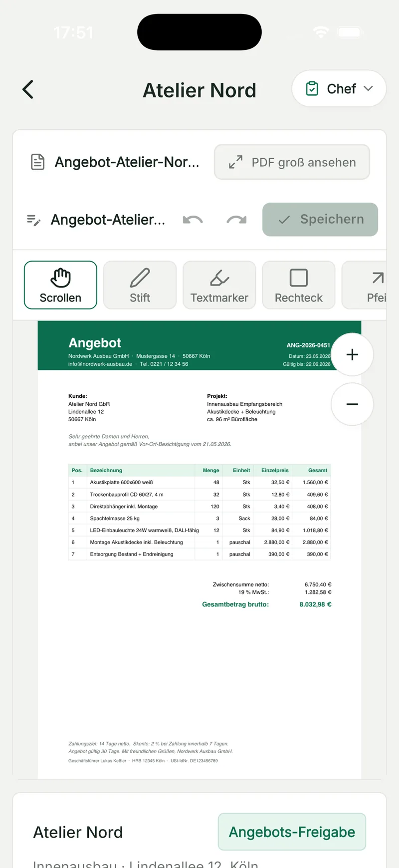Select the Stift pen tool
399x868 pixels.
click(x=140, y=285)
